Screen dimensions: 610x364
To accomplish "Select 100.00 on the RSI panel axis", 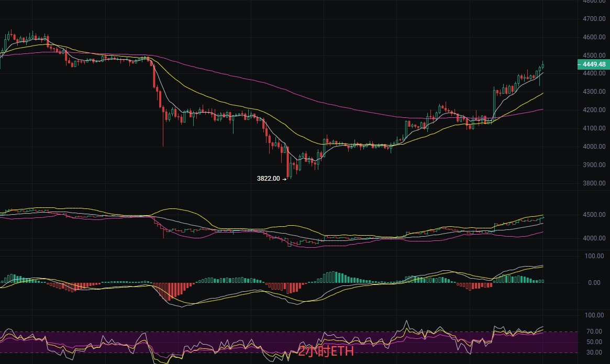I will (594, 315).
